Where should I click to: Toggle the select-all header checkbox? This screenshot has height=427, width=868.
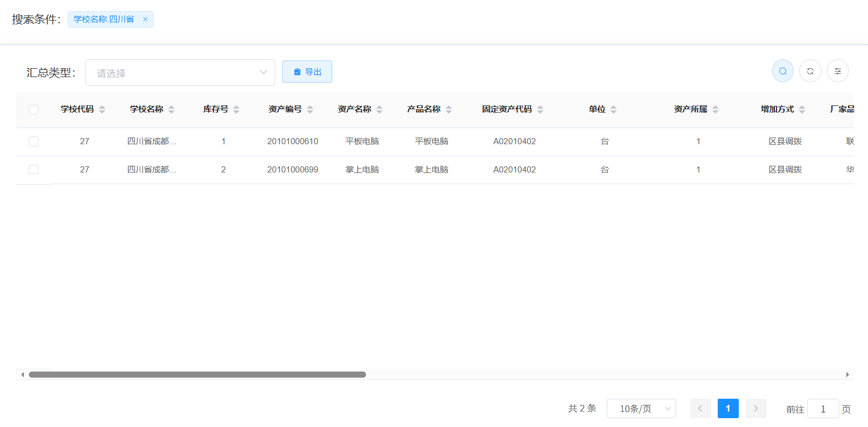(33, 110)
